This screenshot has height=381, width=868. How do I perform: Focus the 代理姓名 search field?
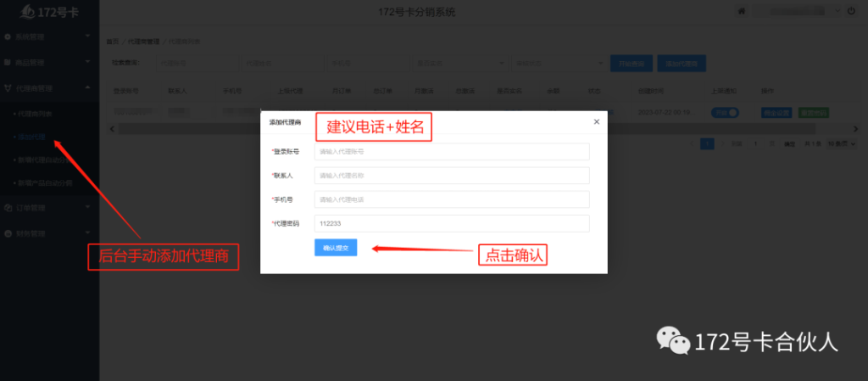(x=282, y=63)
